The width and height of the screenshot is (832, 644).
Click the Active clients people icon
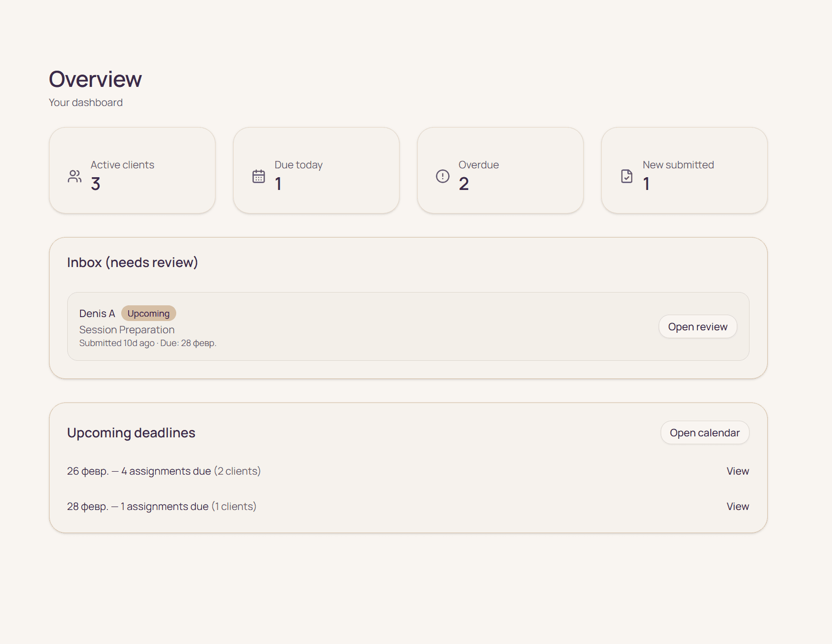74,176
